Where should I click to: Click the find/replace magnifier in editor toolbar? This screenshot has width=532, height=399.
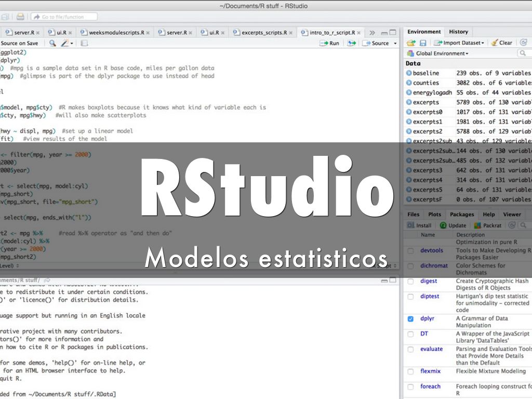pos(52,43)
